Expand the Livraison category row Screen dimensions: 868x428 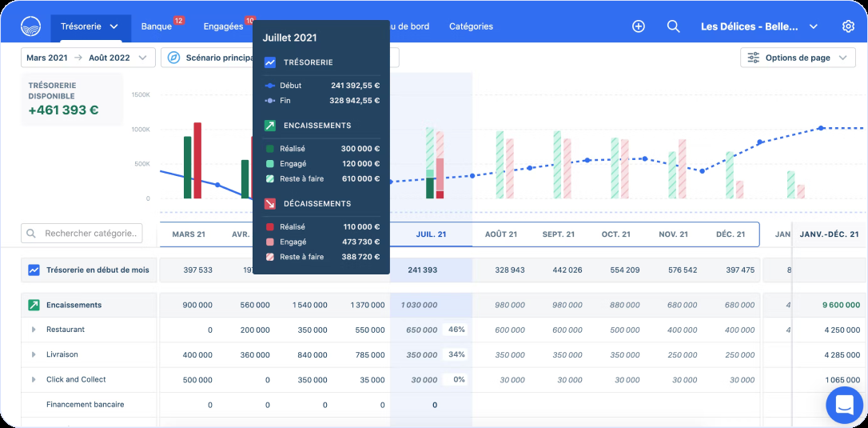click(34, 354)
